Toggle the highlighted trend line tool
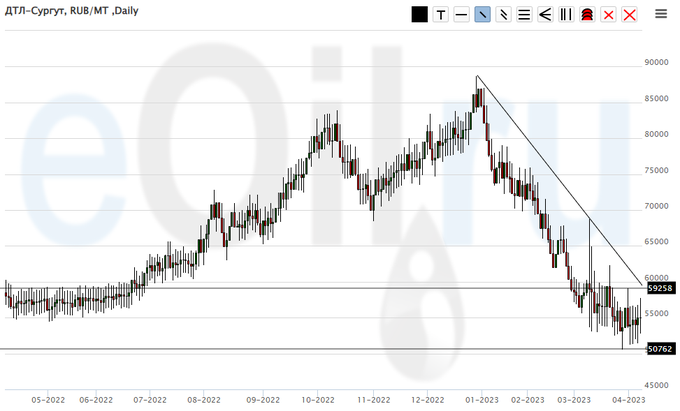Screen dimensions: 680x411 tap(482, 14)
